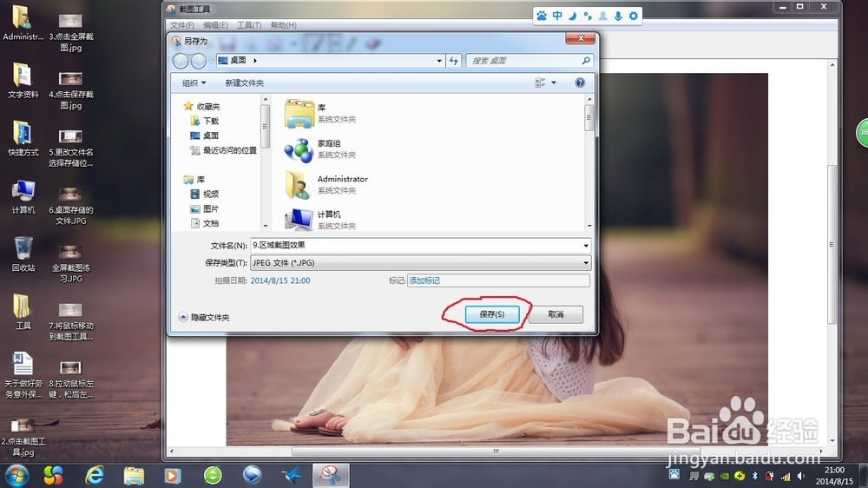Open the 帮助(H) menu in Snipping Tool
The height and width of the screenshot is (488, 868).
(284, 25)
